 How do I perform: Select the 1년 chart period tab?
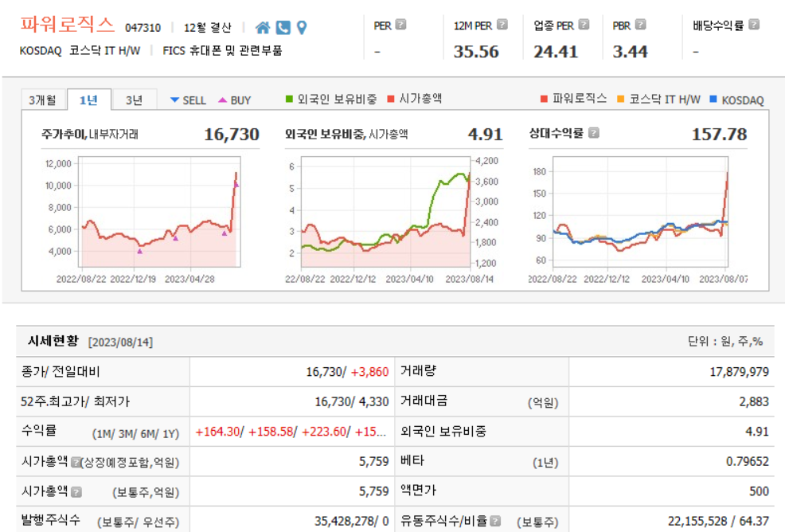coord(88,100)
